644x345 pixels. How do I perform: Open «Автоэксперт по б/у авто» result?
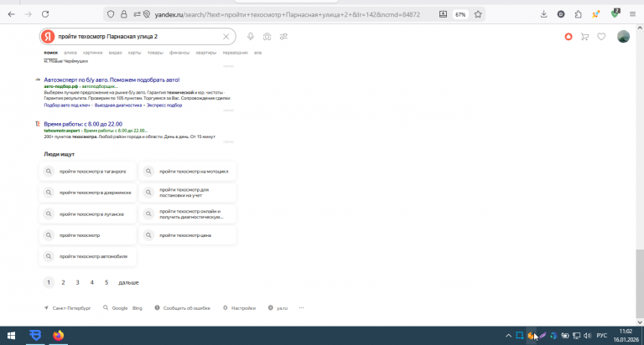pyautogui.click(x=112, y=80)
